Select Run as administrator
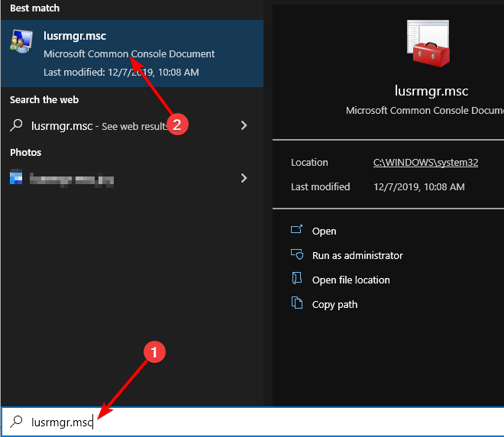504x437 pixels. 357,256
